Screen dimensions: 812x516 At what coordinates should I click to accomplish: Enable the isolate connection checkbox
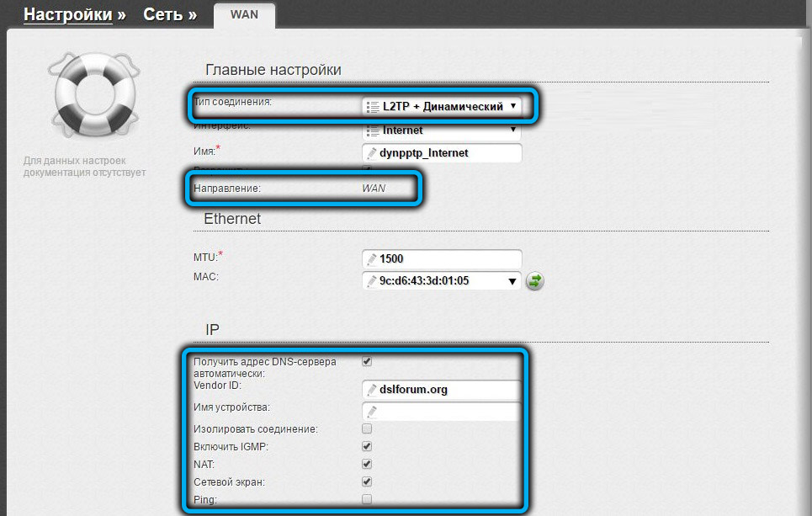(366, 429)
